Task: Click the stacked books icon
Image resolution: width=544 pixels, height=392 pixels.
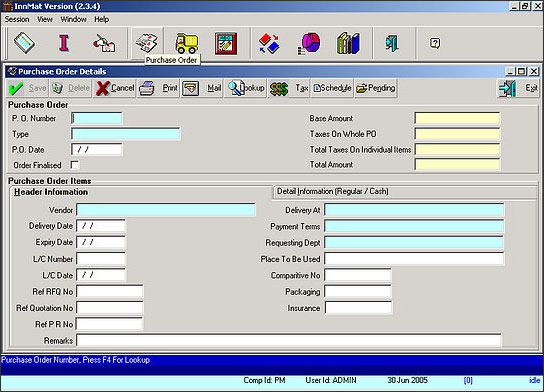Action: (348, 43)
